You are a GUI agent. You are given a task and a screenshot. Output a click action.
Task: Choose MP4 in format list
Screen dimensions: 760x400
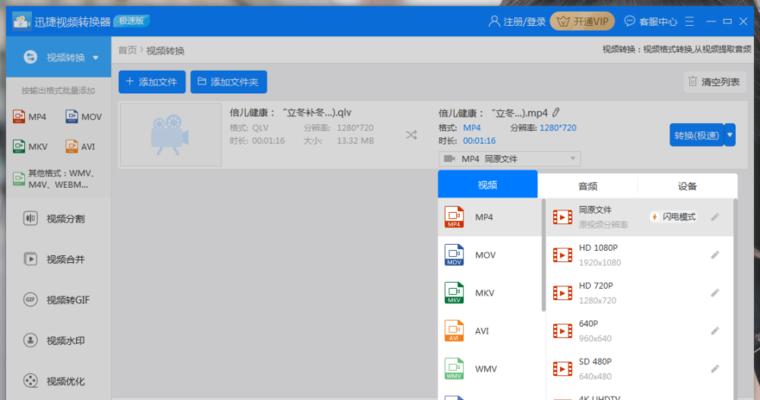(x=490, y=217)
